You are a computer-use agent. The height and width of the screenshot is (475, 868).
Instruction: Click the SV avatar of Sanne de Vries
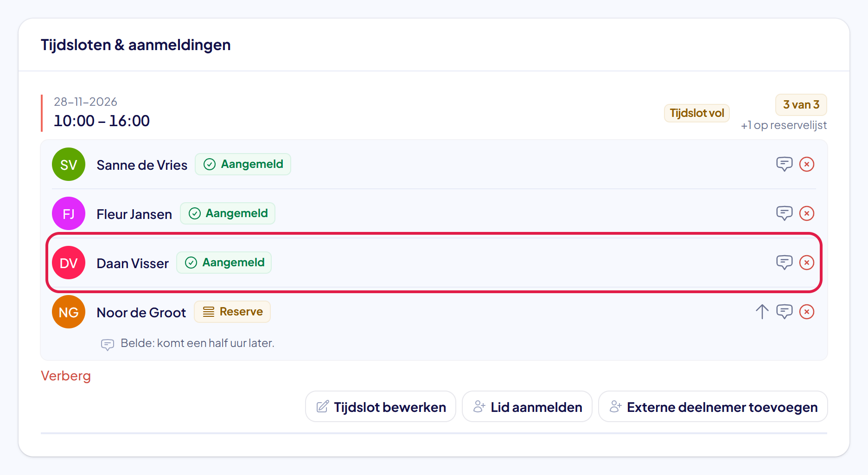69,164
